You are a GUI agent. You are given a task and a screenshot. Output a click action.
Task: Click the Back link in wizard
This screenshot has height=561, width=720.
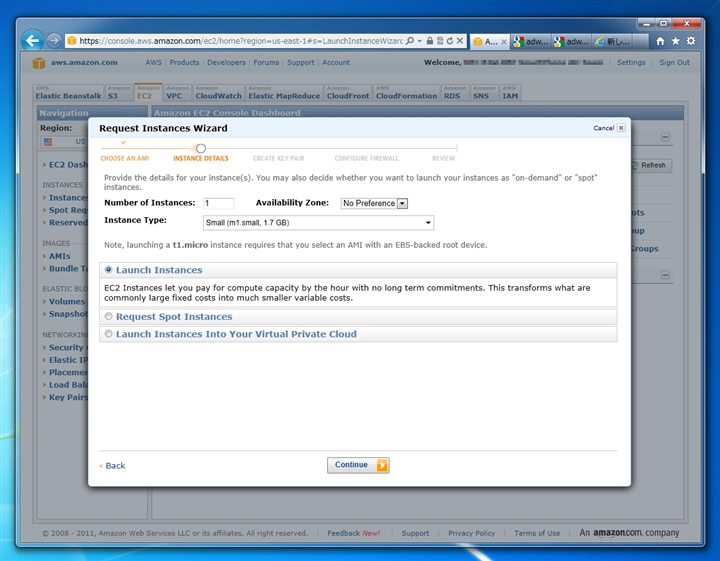pos(115,466)
